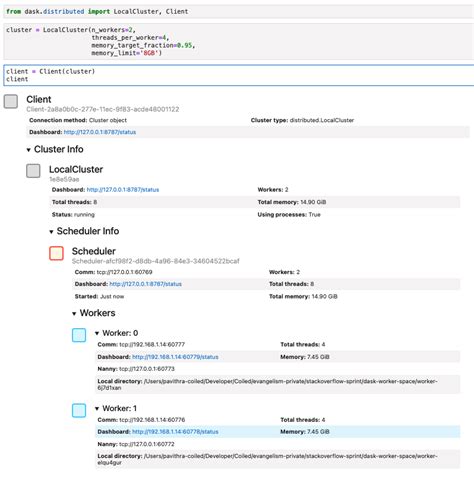Click Worker 0 'Memory: 7.45 GiB'

(x=305, y=357)
